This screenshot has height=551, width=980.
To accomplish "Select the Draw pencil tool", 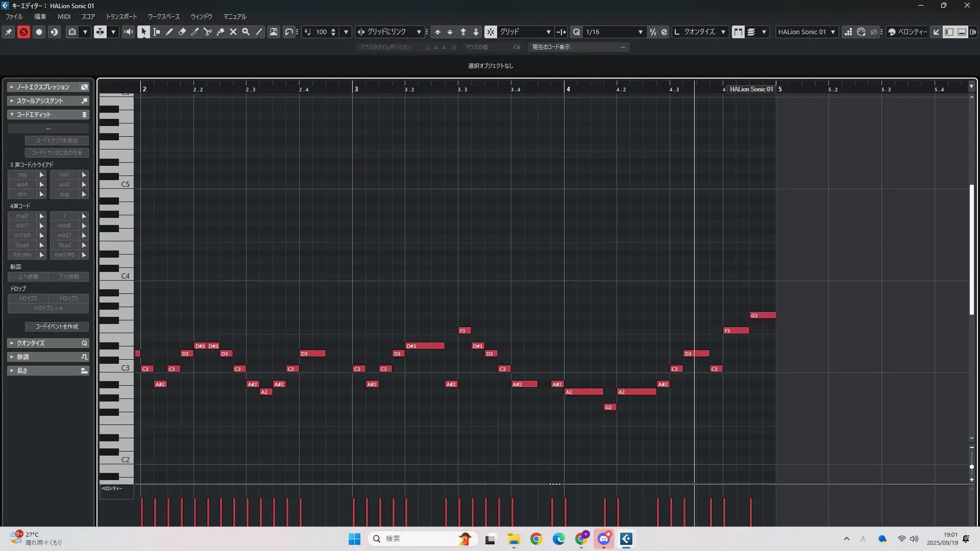I will (x=169, y=32).
